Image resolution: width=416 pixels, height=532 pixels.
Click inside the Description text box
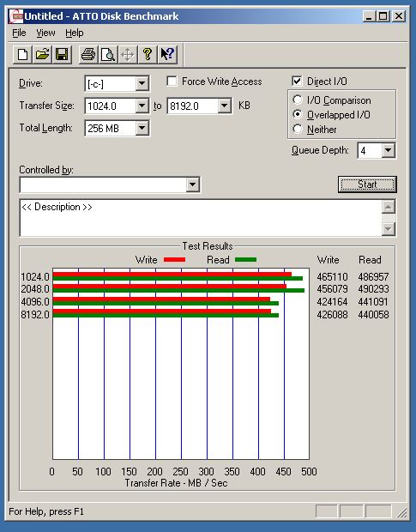201,218
